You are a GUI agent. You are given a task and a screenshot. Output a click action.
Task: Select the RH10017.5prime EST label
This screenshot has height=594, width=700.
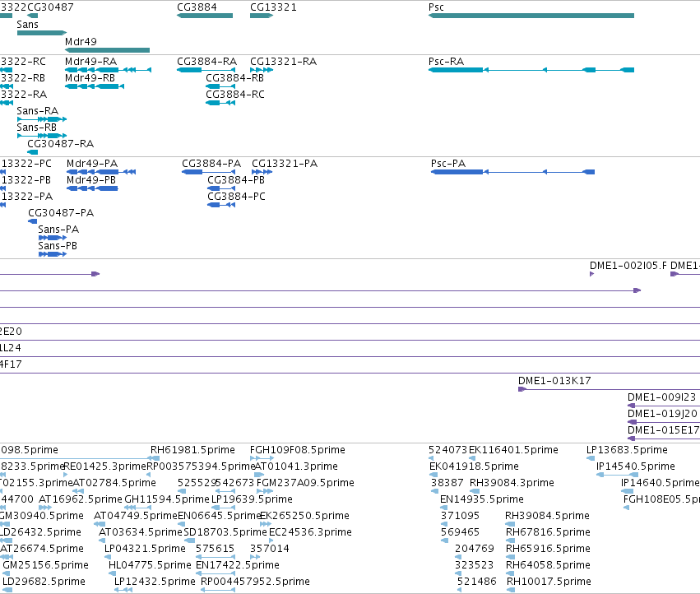pyautogui.click(x=549, y=582)
